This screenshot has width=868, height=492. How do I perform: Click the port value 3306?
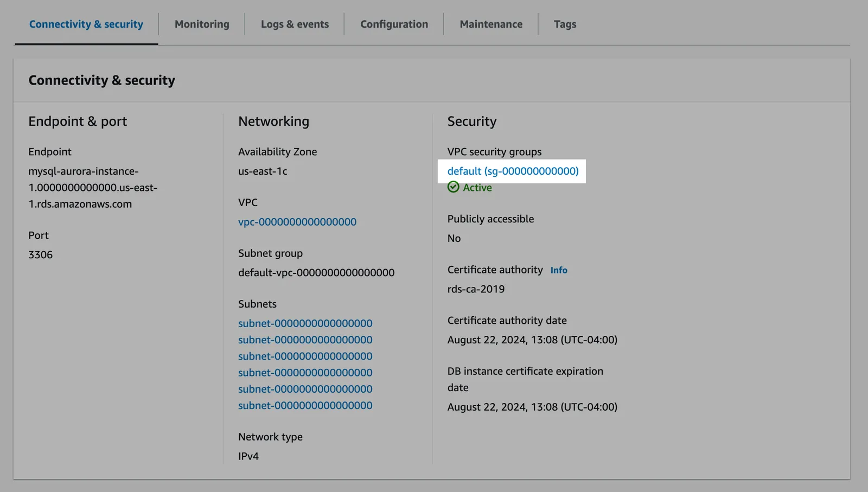click(x=41, y=254)
